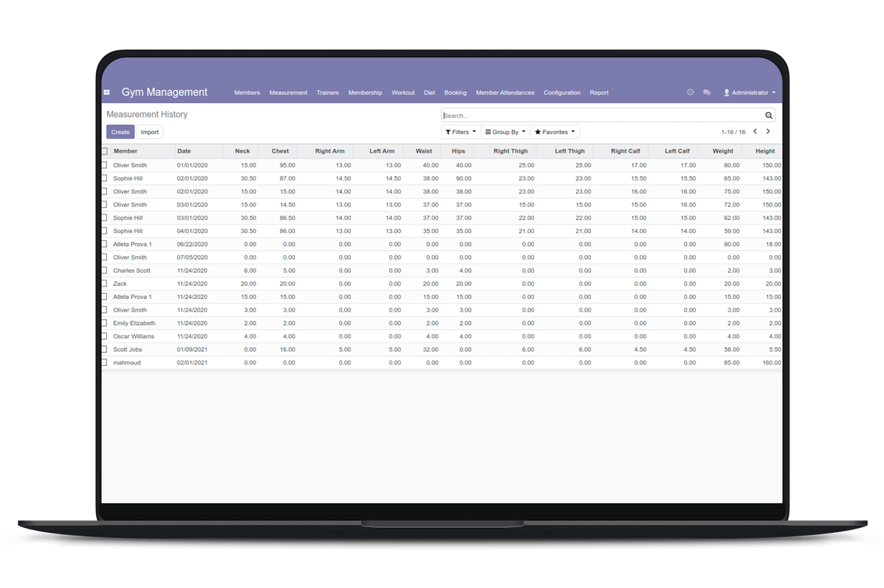Open the Membership menu
Screen dimensions: 884x588
[365, 92]
